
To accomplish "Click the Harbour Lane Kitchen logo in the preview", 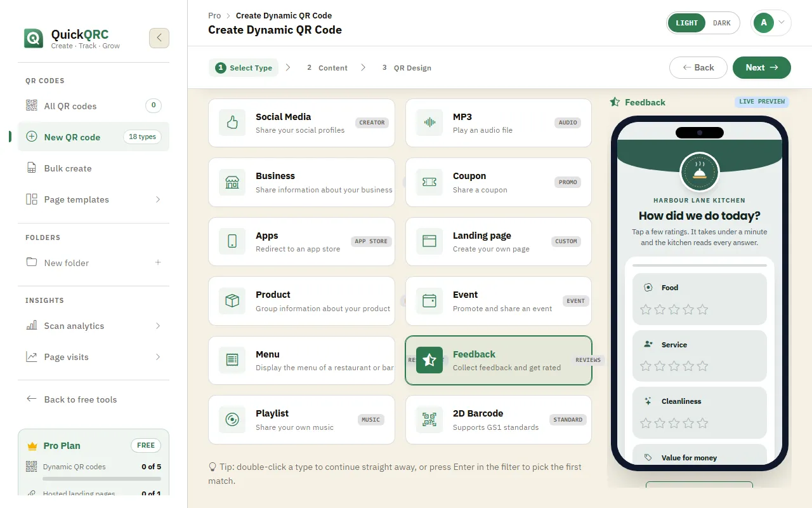I will pyautogui.click(x=700, y=172).
